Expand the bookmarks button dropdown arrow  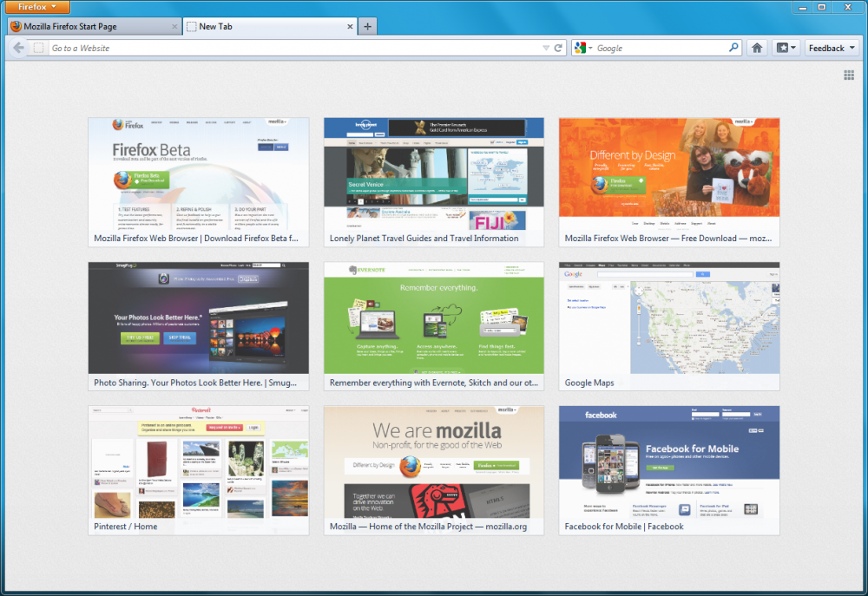(794, 48)
